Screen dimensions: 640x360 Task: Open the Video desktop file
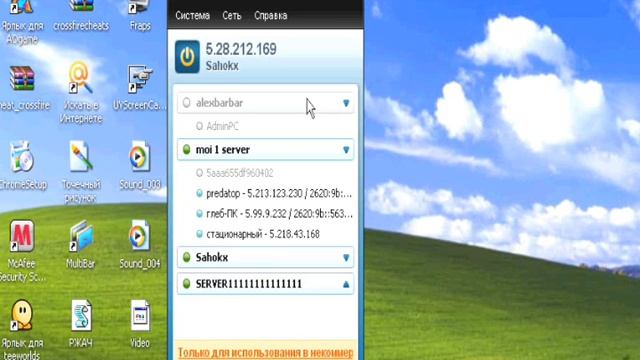140,324
